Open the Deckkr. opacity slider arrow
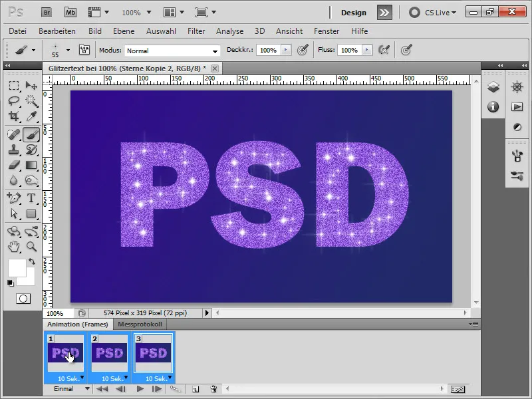The image size is (532, 399). tap(286, 51)
